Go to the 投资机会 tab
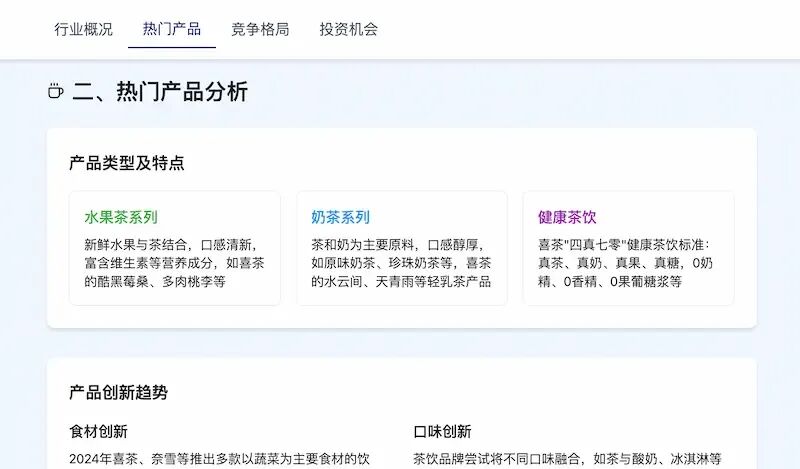The width and height of the screenshot is (800, 469). pyautogui.click(x=348, y=29)
